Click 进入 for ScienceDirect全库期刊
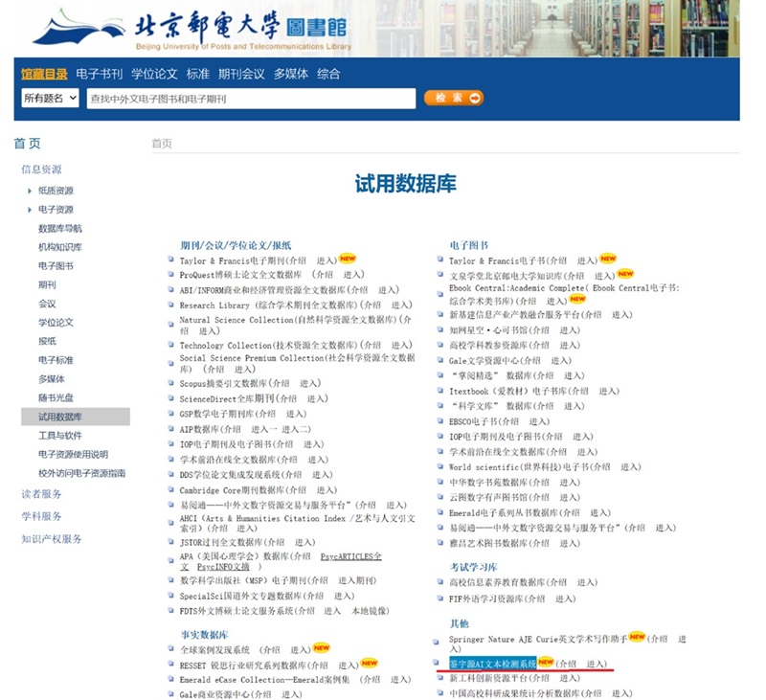The image size is (766, 700). pyautogui.click(x=316, y=398)
